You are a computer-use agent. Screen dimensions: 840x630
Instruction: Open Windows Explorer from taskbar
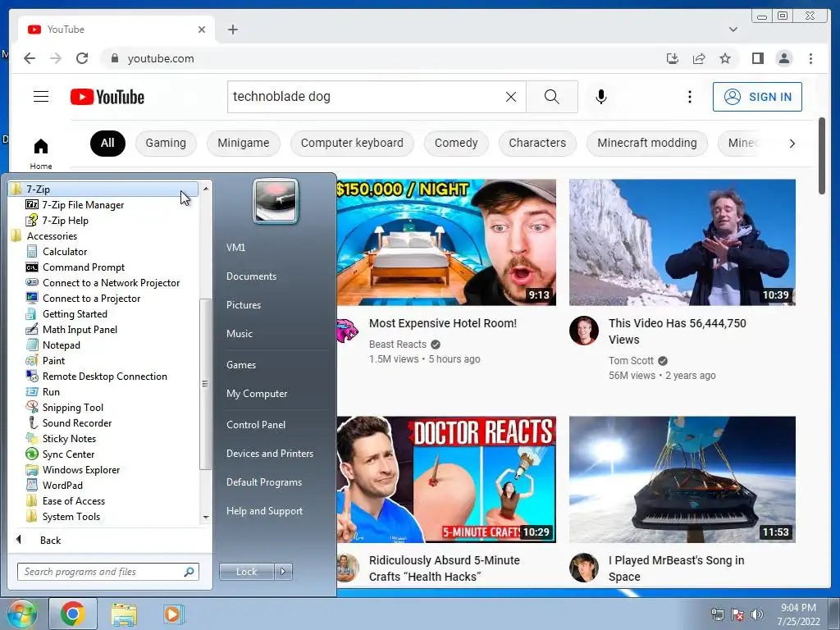click(124, 614)
